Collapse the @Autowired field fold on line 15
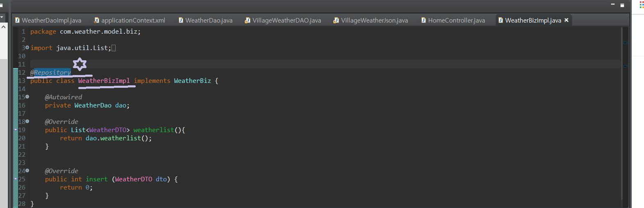Image resolution: width=644 pixels, height=208 pixels. [27, 97]
